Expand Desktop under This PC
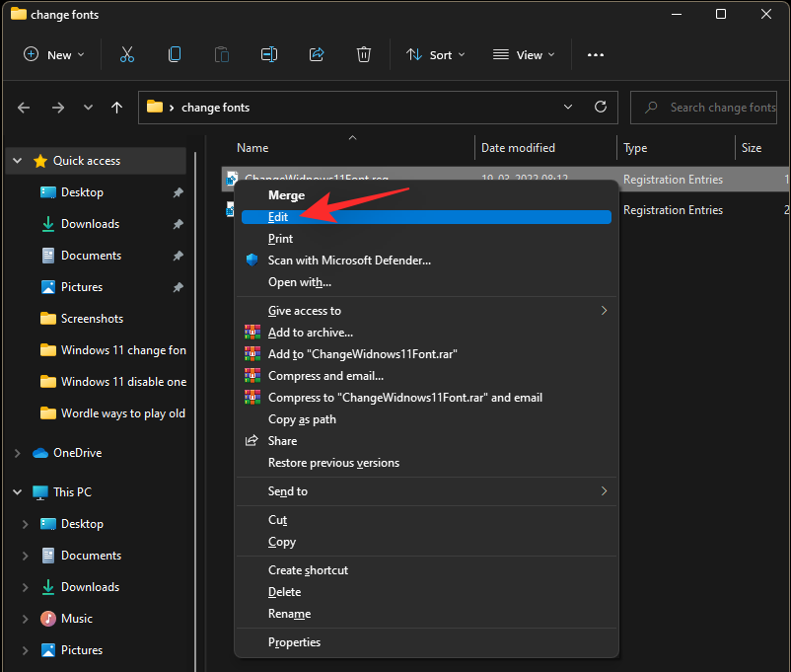Viewport: 791px width, 672px height. coord(25,524)
